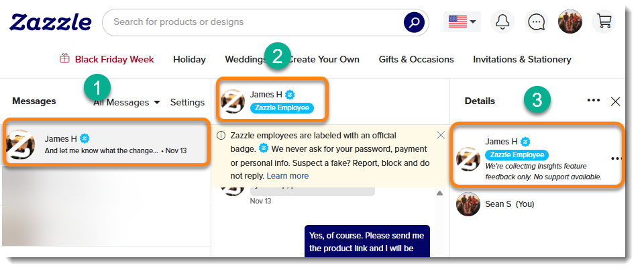Open the Details panel three-dot menu
644x270 pixels.
[x=593, y=101]
